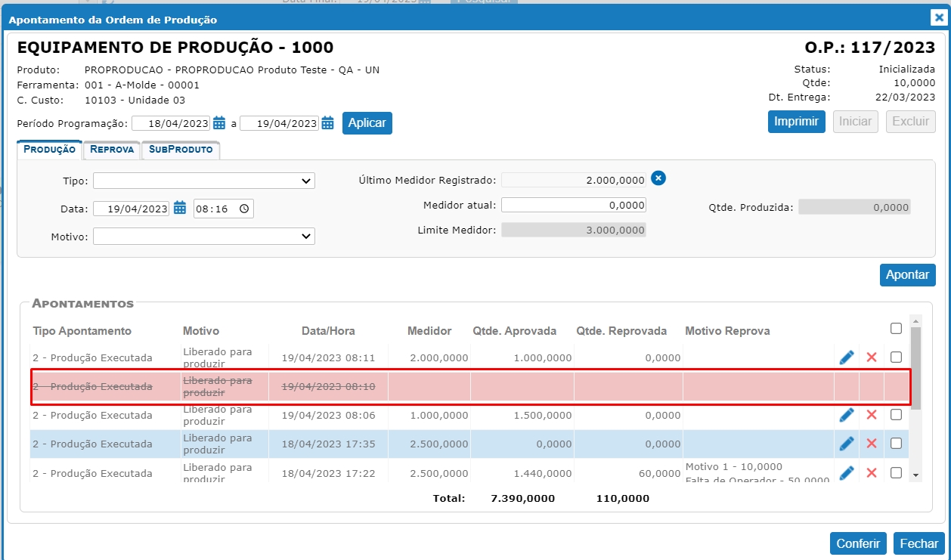Screen dimensions: 951x560
Task: Open calendar picker beside the Data field
Action: tap(180, 209)
